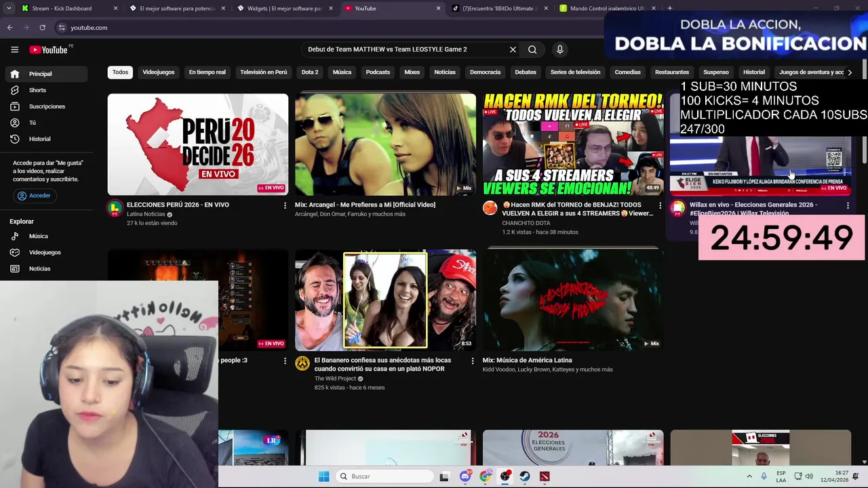Switch to Widgets browser tab
868x488 pixels.
pyautogui.click(x=284, y=8)
